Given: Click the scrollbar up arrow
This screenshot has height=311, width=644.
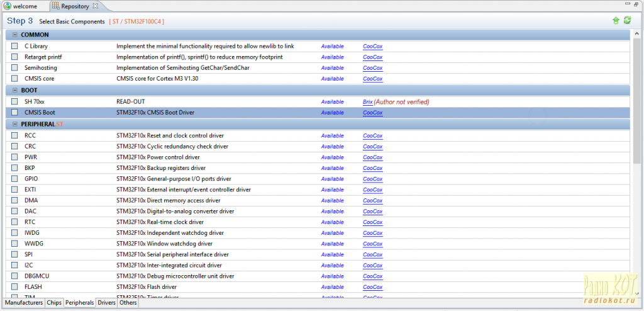Looking at the screenshot, I should click(x=637, y=34).
